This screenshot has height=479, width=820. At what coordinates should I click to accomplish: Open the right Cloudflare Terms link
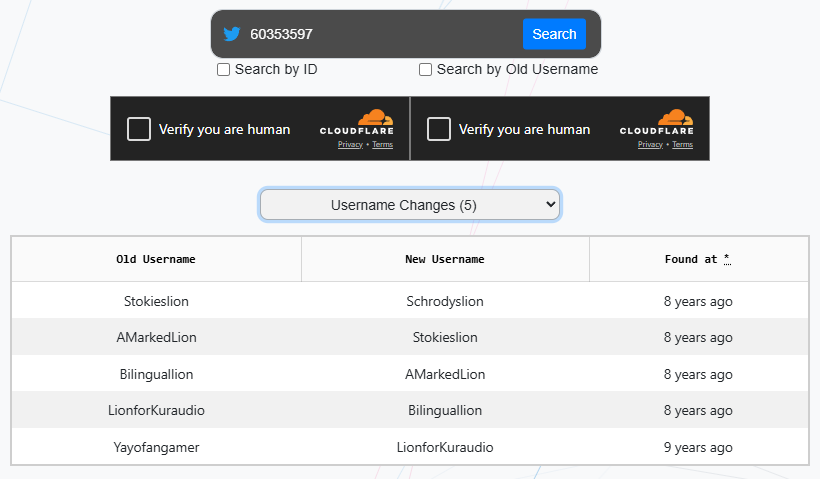pyautogui.click(x=682, y=145)
